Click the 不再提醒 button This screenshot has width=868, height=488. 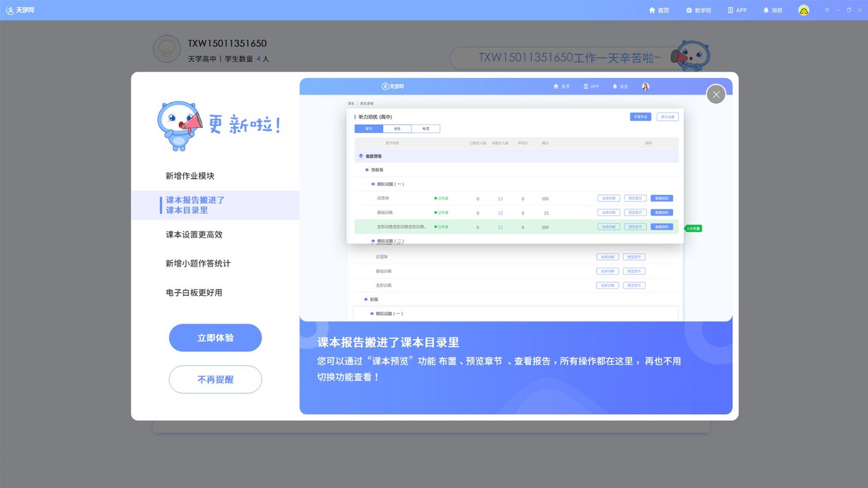pos(215,380)
